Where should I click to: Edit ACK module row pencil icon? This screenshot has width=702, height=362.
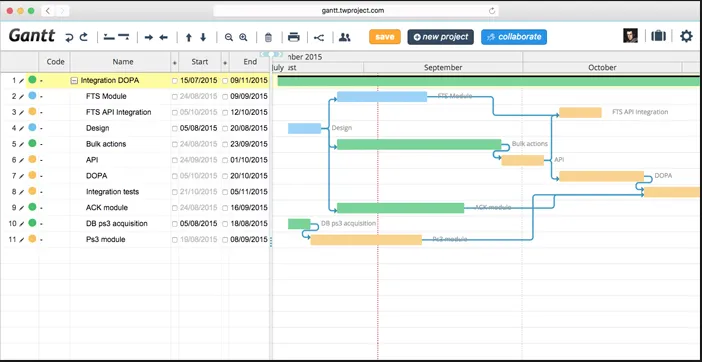21,208
